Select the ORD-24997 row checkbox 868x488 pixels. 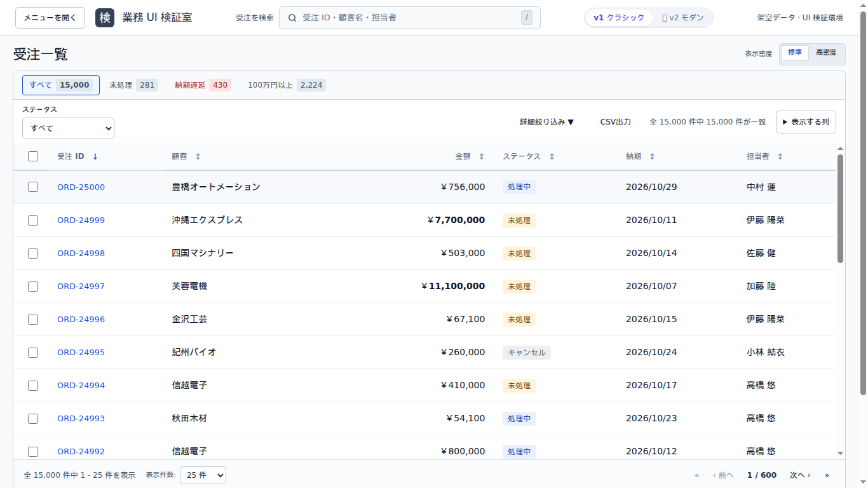click(x=33, y=286)
